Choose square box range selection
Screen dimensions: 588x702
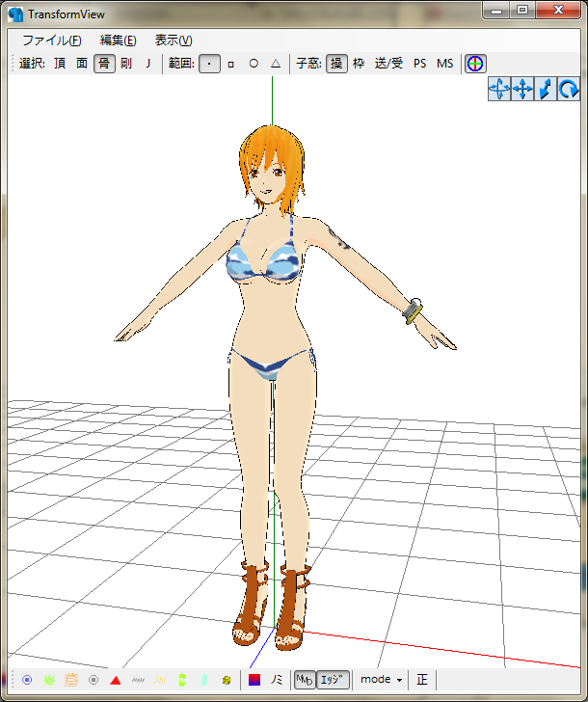[231, 64]
